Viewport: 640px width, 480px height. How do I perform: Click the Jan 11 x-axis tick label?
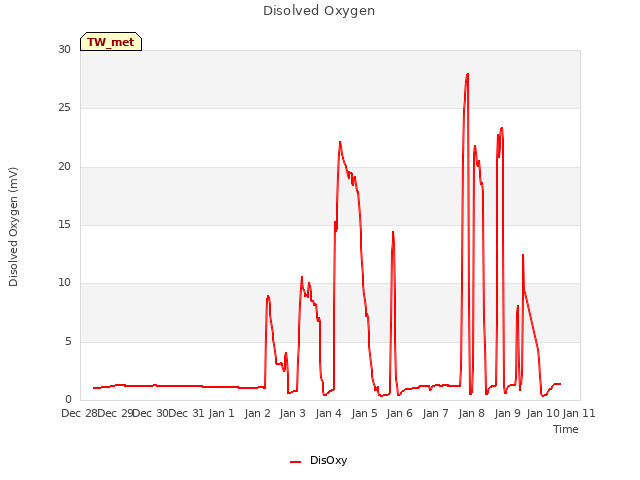pos(579,413)
